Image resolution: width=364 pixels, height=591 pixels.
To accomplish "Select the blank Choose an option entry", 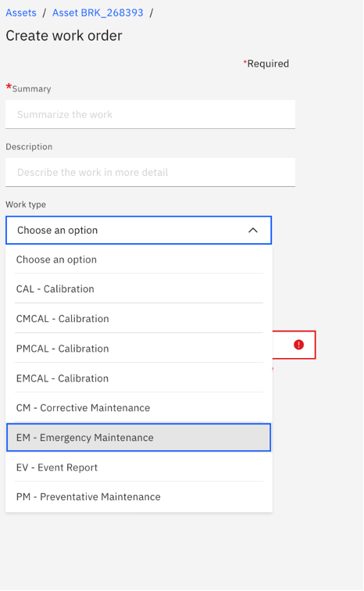I will click(x=139, y=260).
